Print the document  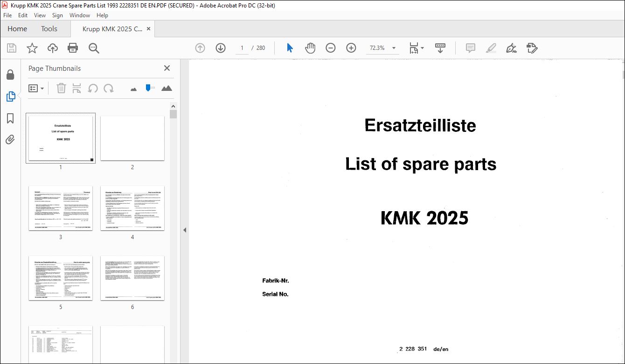[x=73, y=48]
